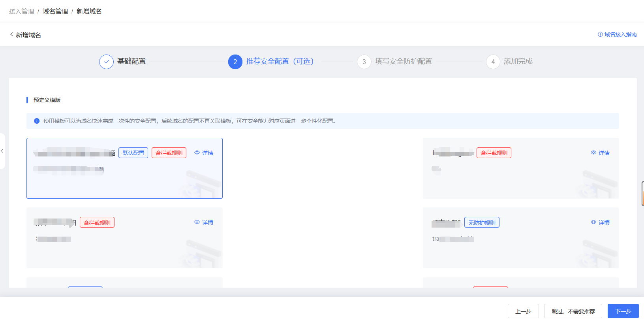Click 含拦截规则 tag on the top-right card

point(494,153)
